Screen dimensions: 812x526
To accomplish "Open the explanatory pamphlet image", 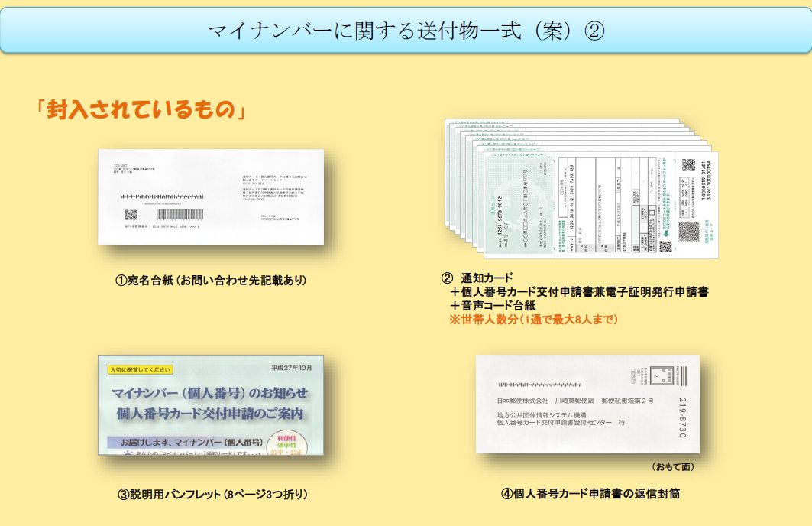I will coord(211,405).
